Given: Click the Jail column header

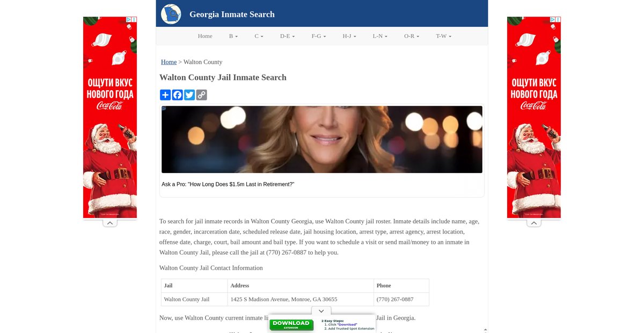Looking at the screenshot, I should pyautogui.click(x=194, y=286).
